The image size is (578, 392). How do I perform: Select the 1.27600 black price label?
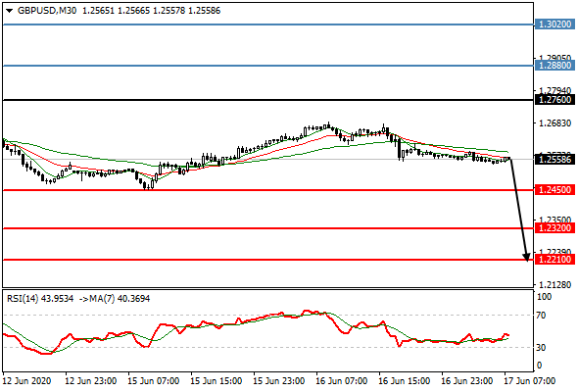point(554,100)
